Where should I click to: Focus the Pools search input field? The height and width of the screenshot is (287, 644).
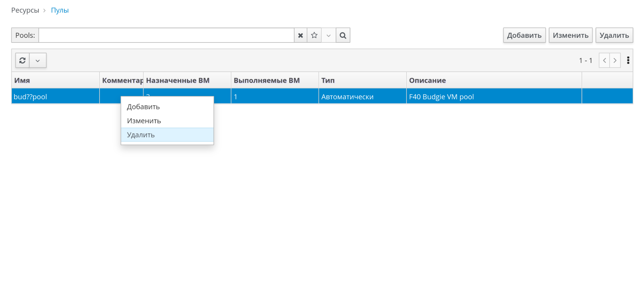[166, 35]
